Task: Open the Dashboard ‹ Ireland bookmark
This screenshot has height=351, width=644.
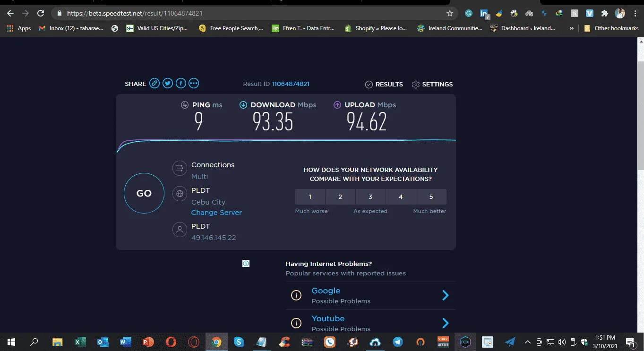Action: pyautogui.click(x=523, y=28)
